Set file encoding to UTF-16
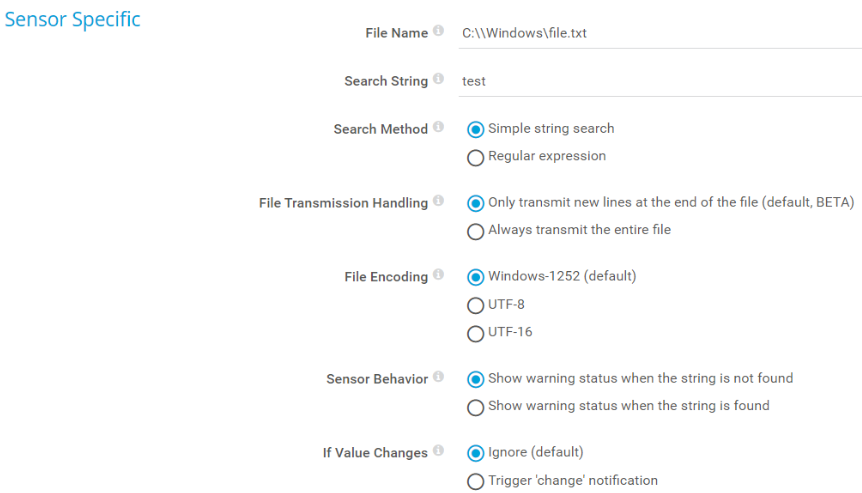This screenshot has width=862, height=493. coord(476,333)
